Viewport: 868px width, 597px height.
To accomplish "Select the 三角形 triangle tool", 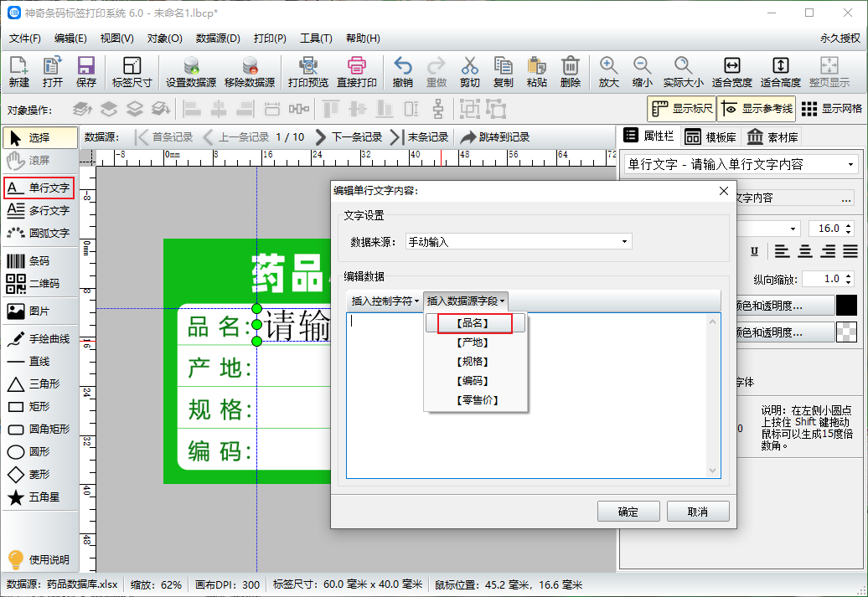I will click(x=39, y=384).
